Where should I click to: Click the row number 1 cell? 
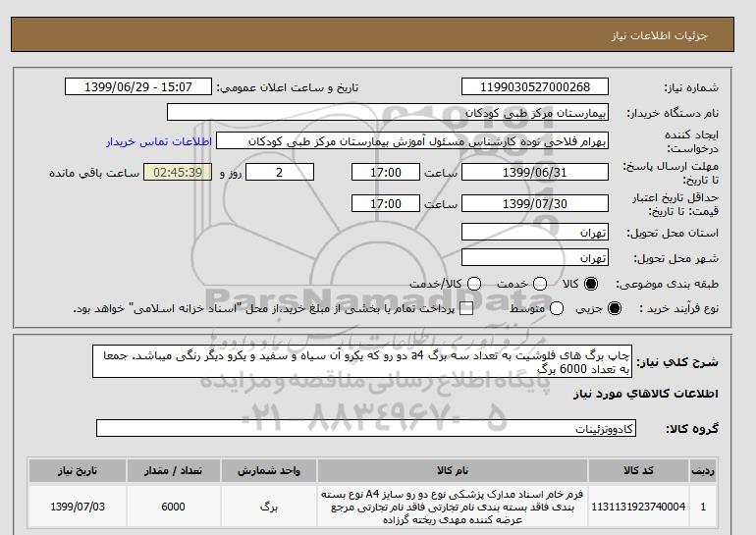pos(703,507)
